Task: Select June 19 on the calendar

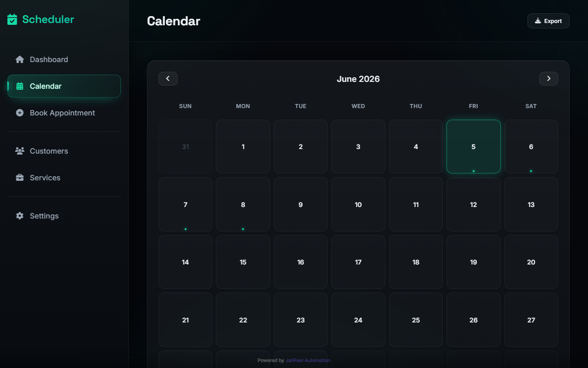Action: (474, 262)
